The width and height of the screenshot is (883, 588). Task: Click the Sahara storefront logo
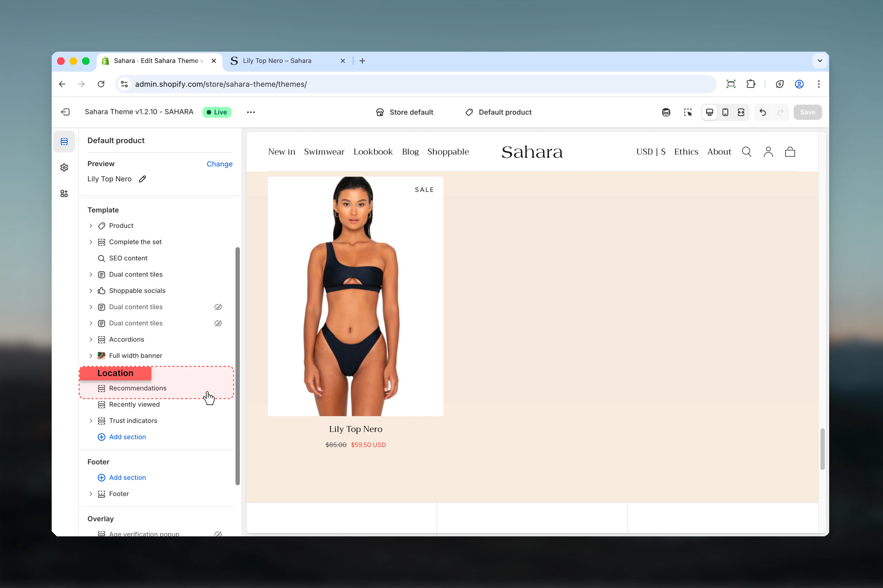[532, 152]
